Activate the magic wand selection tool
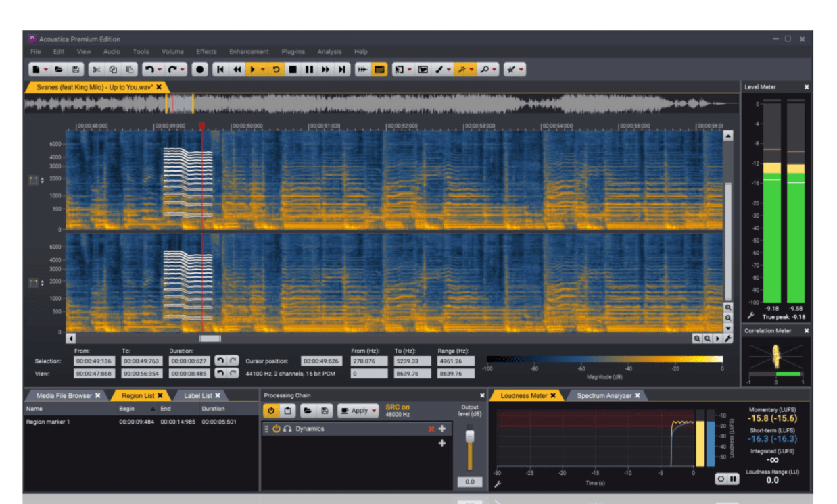 462,69
